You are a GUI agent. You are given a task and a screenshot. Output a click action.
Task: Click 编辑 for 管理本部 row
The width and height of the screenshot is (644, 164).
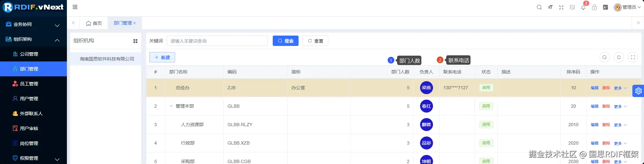(x=595, y=106)
